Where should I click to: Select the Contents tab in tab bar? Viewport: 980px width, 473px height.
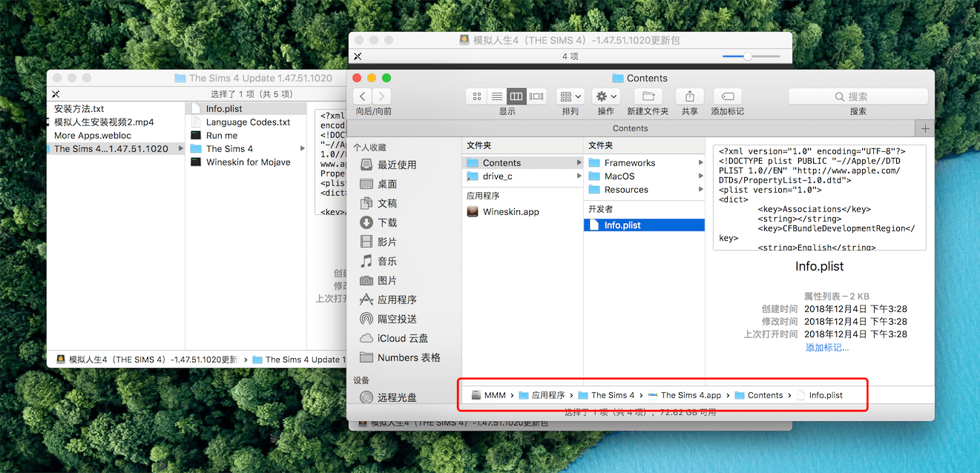(631, 128)
